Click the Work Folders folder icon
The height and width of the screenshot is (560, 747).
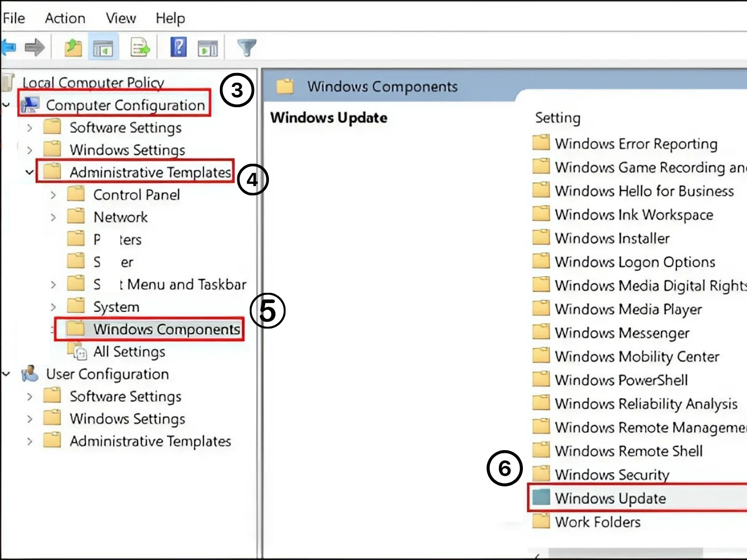[541, 521]
